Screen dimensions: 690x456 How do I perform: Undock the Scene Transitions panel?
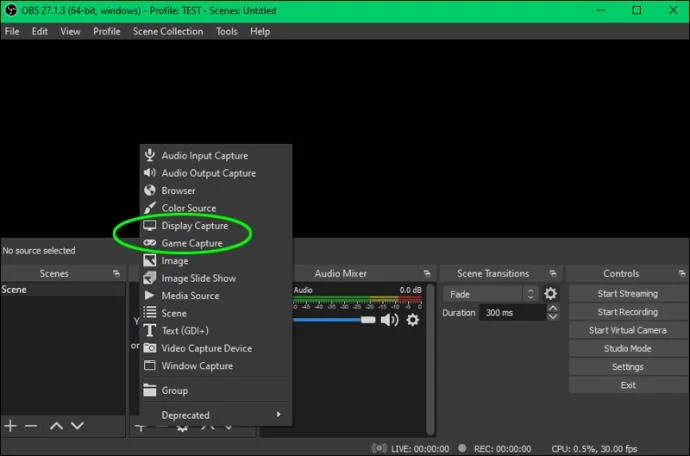(x=553, y=273)
